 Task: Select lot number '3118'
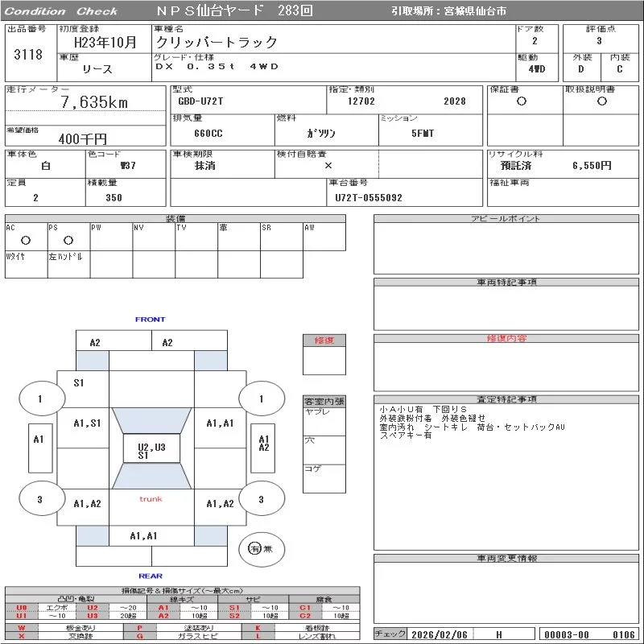click(28, 54)
